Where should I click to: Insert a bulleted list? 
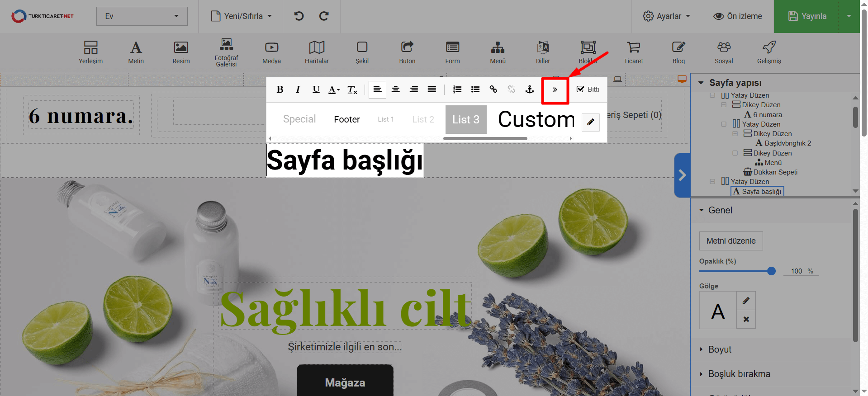point(475,90)
